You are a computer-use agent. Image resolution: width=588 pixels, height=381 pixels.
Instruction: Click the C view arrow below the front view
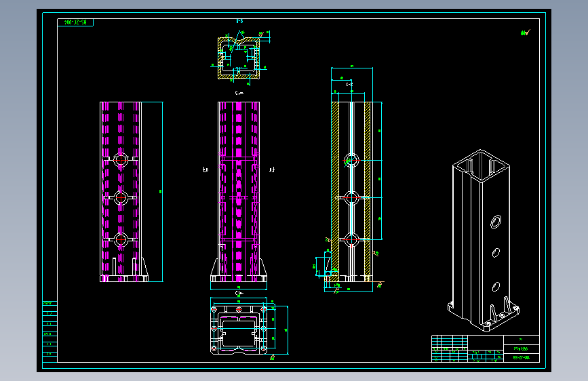pyautogui.click(x=239, y=294)
